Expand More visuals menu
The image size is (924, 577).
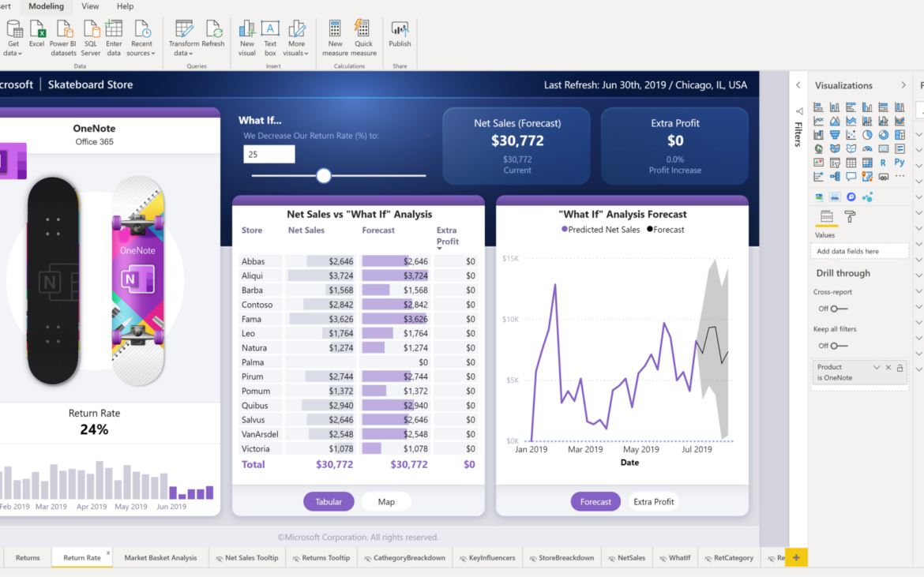click(x=296, y=38)
